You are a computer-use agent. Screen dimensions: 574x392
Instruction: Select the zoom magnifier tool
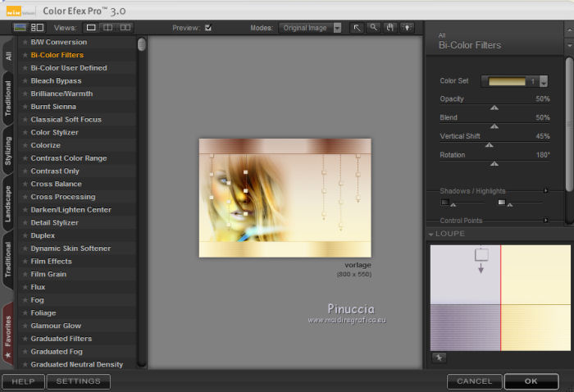coord(373,28)
